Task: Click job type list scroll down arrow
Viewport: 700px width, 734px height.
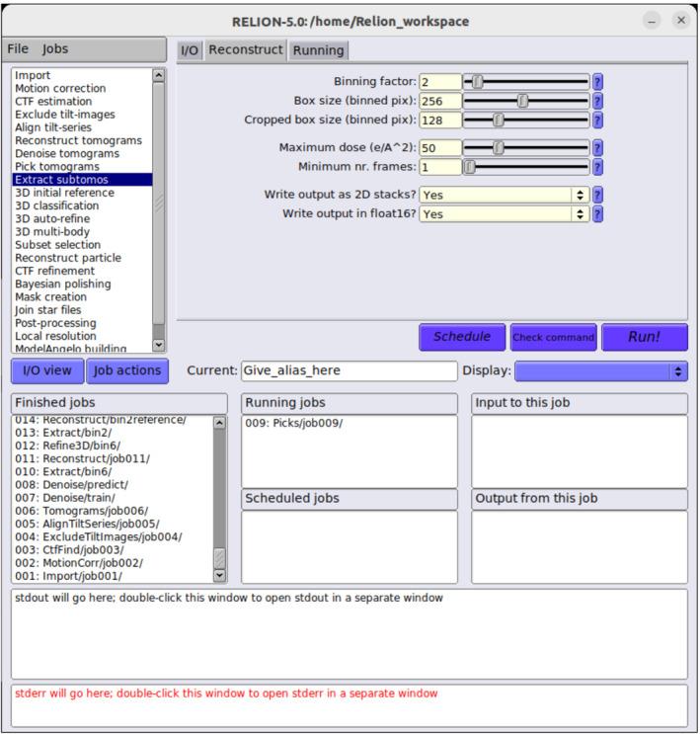Action: tap(159, 345)
